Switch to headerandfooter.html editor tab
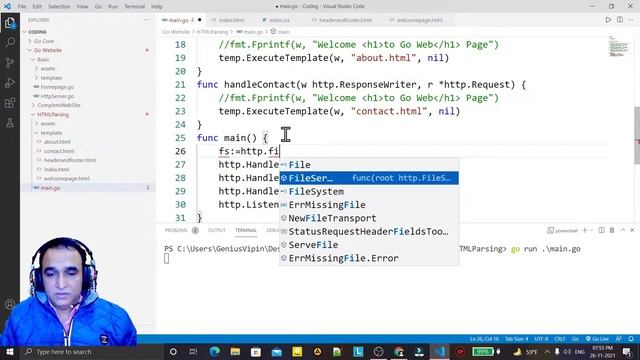This screenshot has height=360, width=640. coord(345,20)
